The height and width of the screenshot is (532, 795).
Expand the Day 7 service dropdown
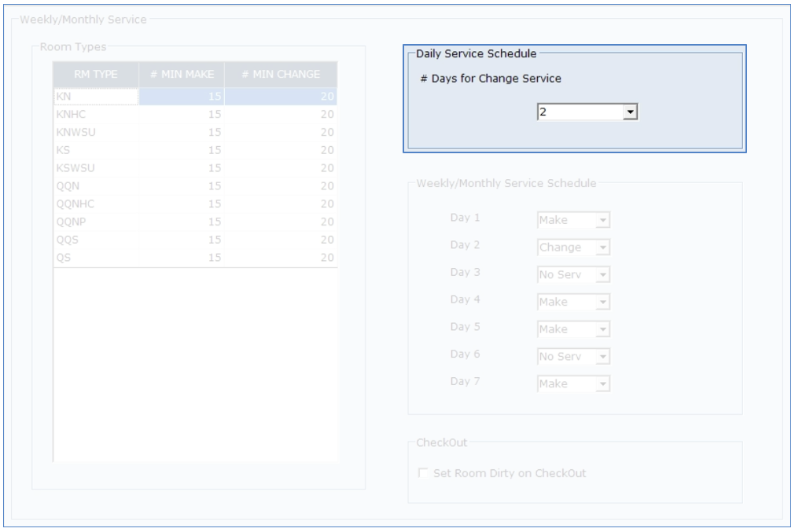coord(602,384)
